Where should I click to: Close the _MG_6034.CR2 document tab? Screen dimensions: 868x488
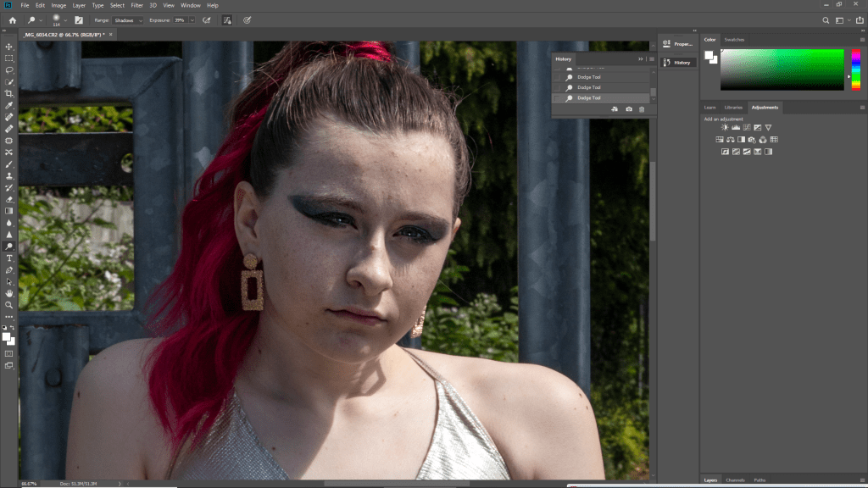(x=111, y=34)
